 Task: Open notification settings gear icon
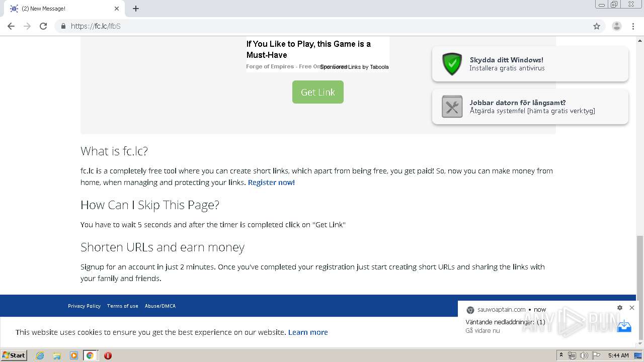pyautogui.click(x=620, y=308)
